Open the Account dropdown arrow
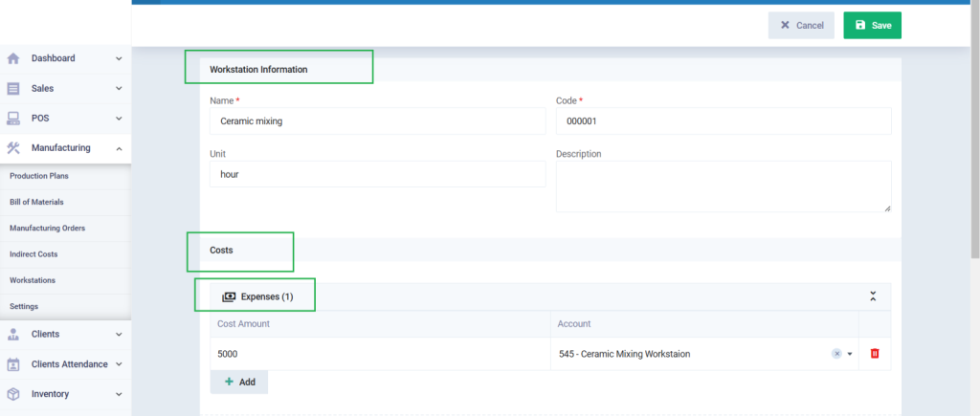This screenshot has width=980, height=416. 850,354
